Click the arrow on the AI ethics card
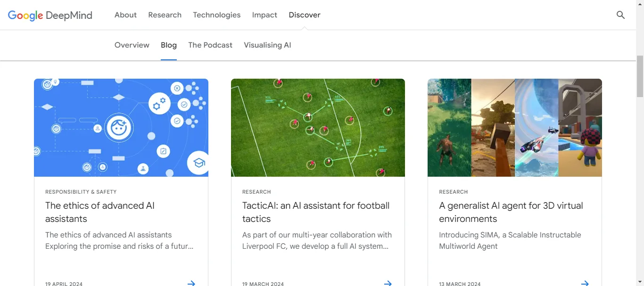 pos(191,283)
